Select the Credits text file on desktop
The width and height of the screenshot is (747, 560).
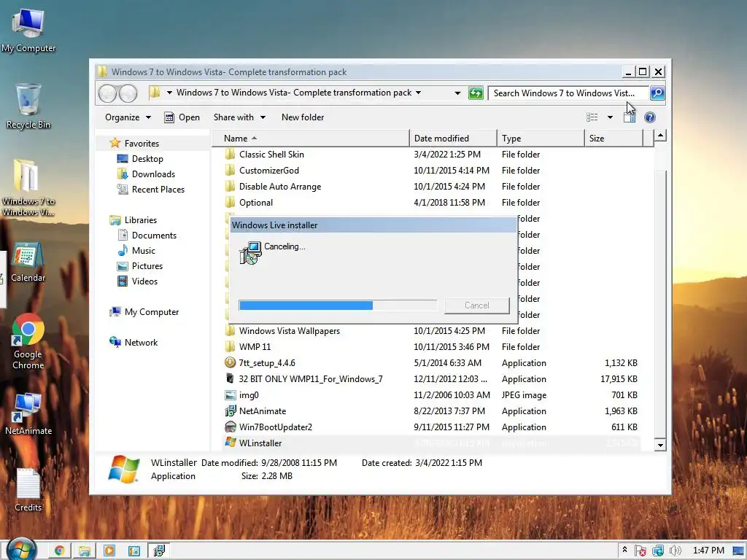(28, 490)
